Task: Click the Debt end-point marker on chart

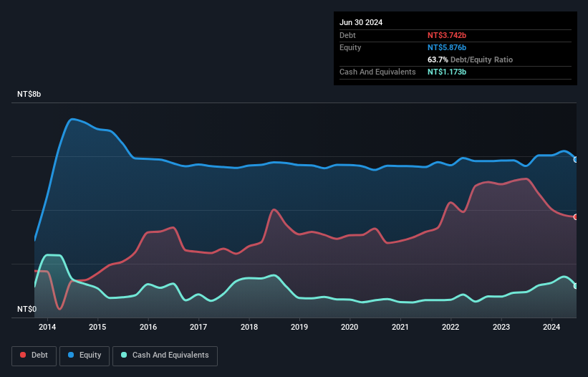Action: click(x=576, y=217)
